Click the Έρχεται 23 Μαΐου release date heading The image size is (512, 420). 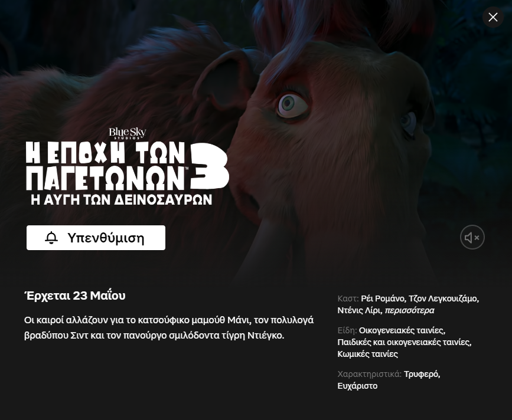pyautogui.click(x=75, y=296)
